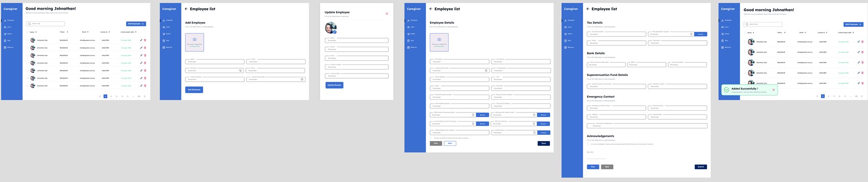The image size is (868, 182).
Task: Toggle password visibility on Add Employee screen
Action: [x=241, y=70]
